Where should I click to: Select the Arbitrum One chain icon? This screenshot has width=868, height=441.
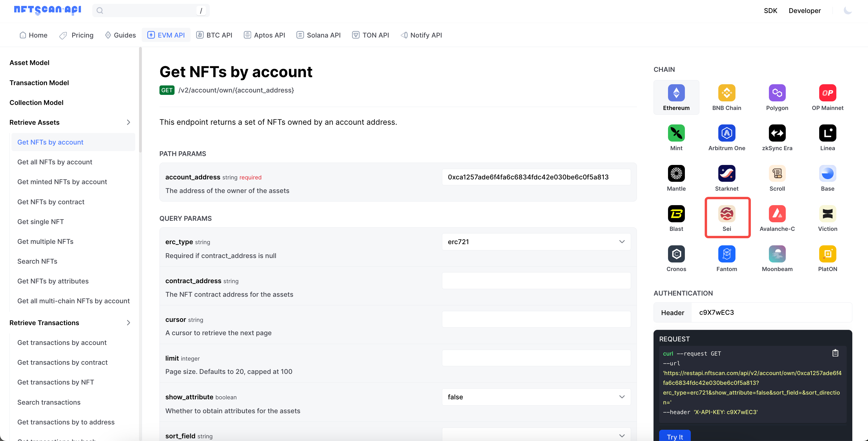pyautogui.click(x=727, y=133)
